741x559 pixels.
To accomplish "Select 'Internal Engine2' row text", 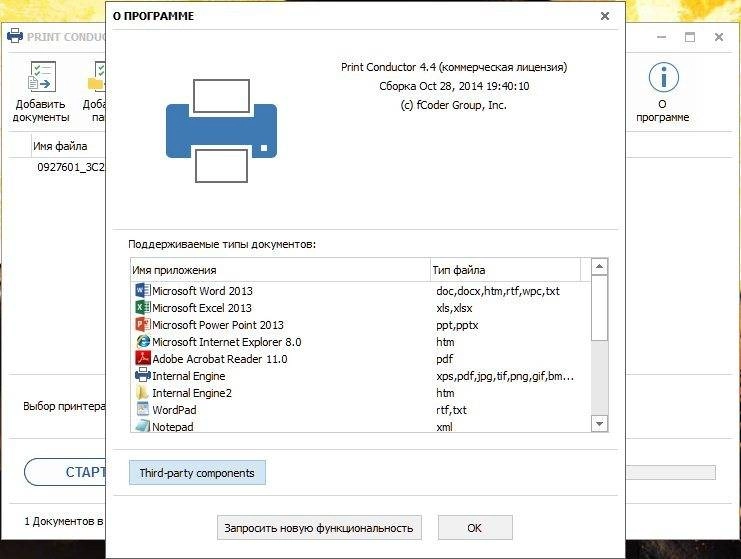I will click(x=192, y=393).
